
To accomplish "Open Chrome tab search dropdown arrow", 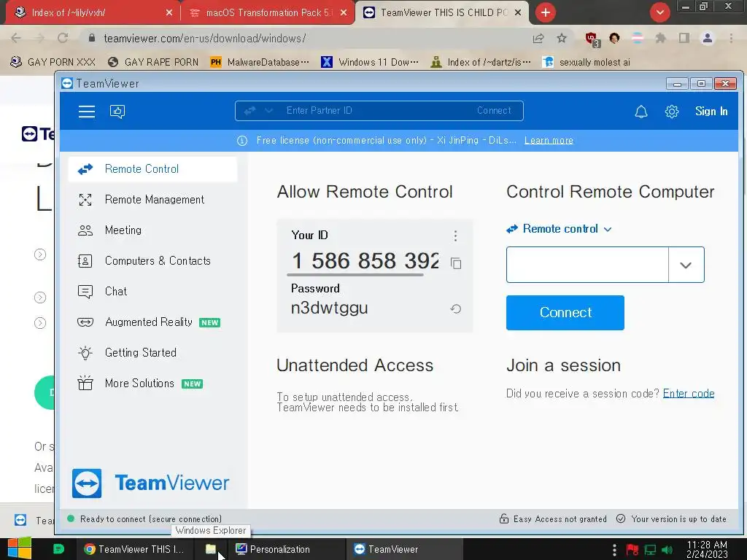I will tap(660, 12).
